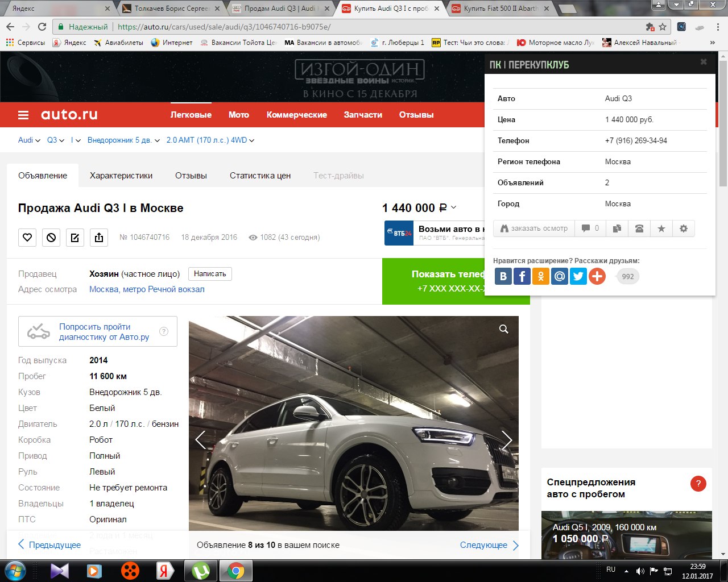Open Chrome from the Windows taskbar
This screenshot has height=582, width=728.
(235, 571)
